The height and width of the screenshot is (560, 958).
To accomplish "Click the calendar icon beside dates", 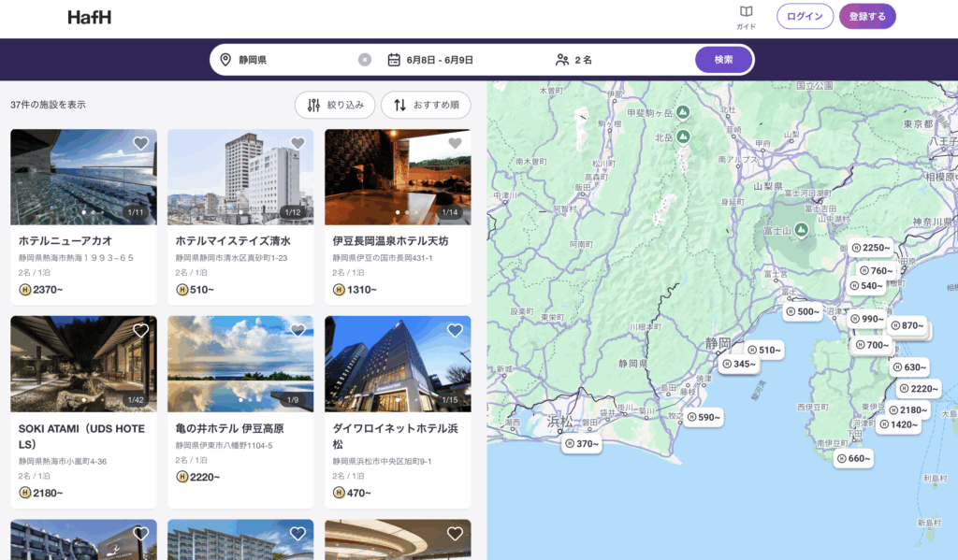I will 394,60.
